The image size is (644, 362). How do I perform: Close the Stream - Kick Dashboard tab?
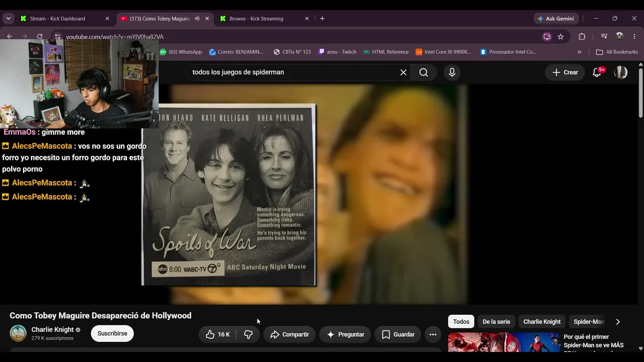(107, 19)
